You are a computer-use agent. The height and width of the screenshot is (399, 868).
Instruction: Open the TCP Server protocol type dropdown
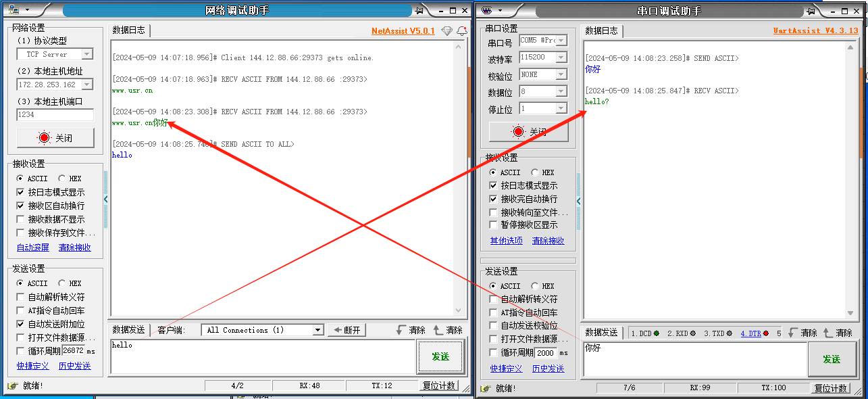coord(87,54)
